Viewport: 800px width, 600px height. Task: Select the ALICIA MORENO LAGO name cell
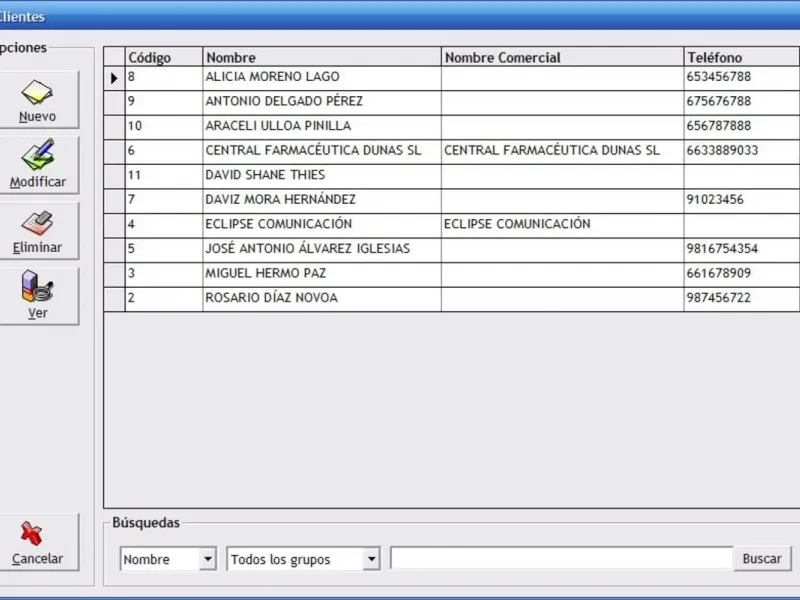(322, 78)
